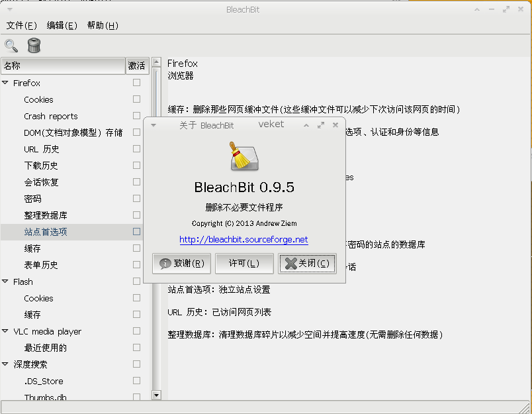The width and height of the screenshot is (532, 414).
Task: Select the Crash reports tree row
Action: point(71,116)
